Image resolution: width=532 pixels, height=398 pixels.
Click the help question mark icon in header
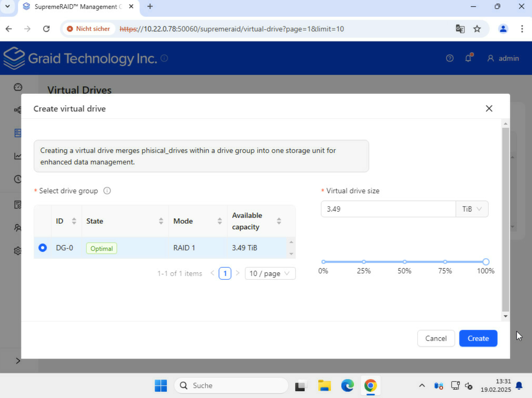click(x=450, y=58)
